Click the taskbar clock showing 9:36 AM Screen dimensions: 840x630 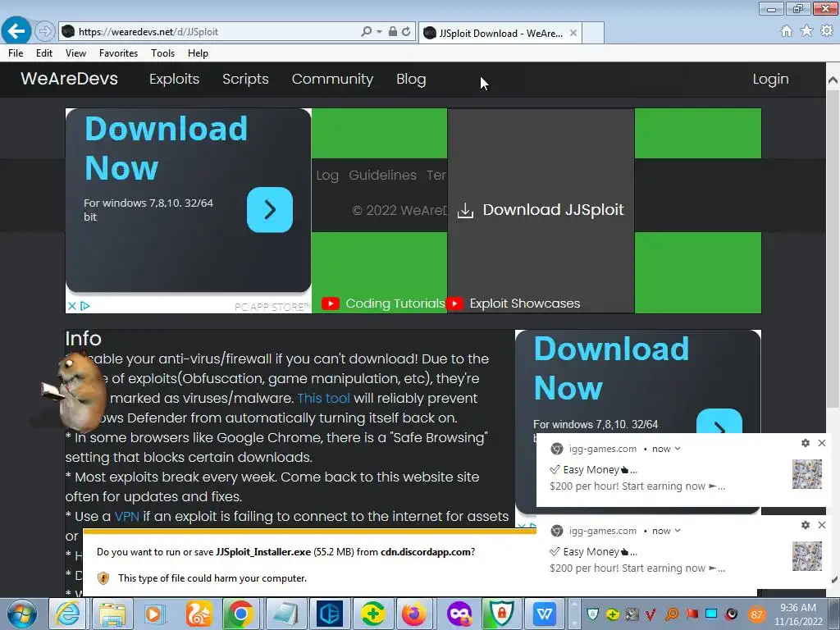click(x=798, y=614)
